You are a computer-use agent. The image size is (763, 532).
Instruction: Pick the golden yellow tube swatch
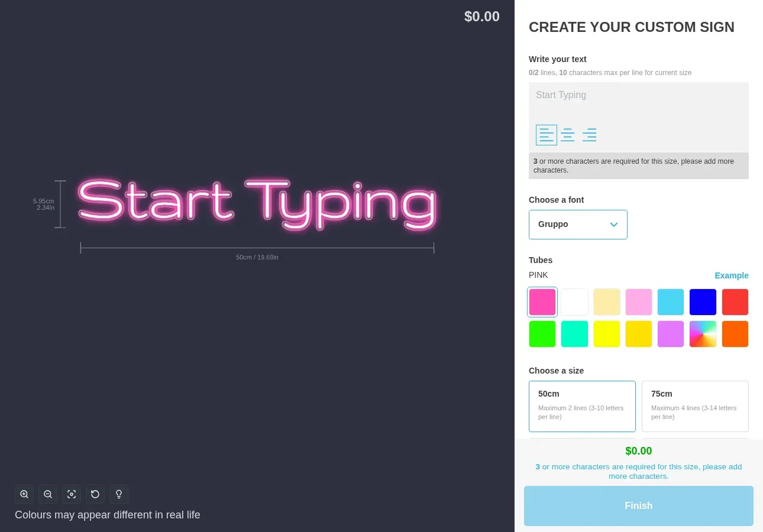click(639, 334)
